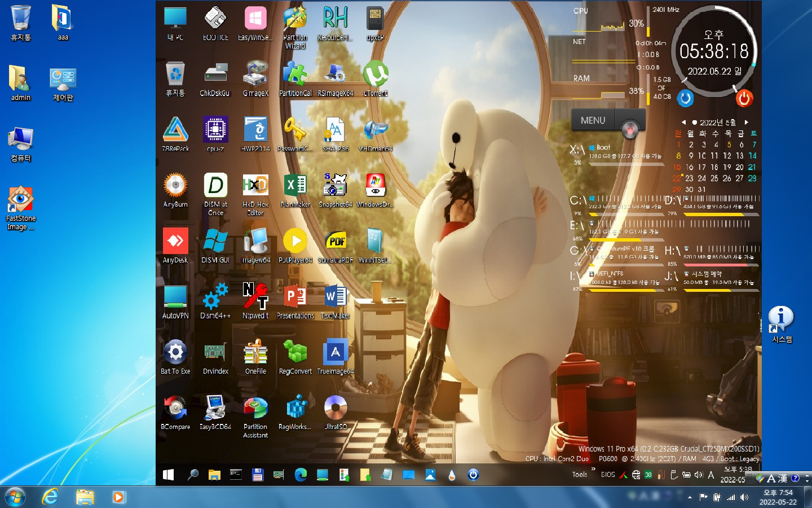Screen dimensions: 812x508
Task: Launch DISM at Once icon
Action: point(215,194)
